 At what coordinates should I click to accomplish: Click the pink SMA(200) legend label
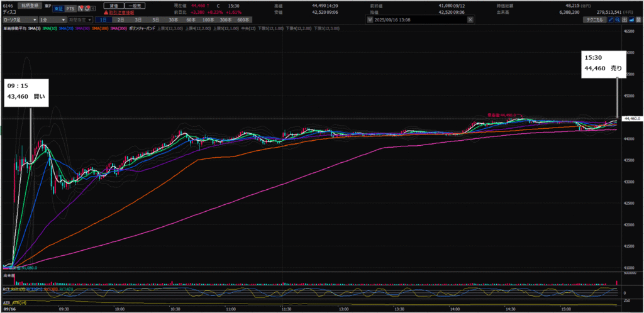(118, 29)
